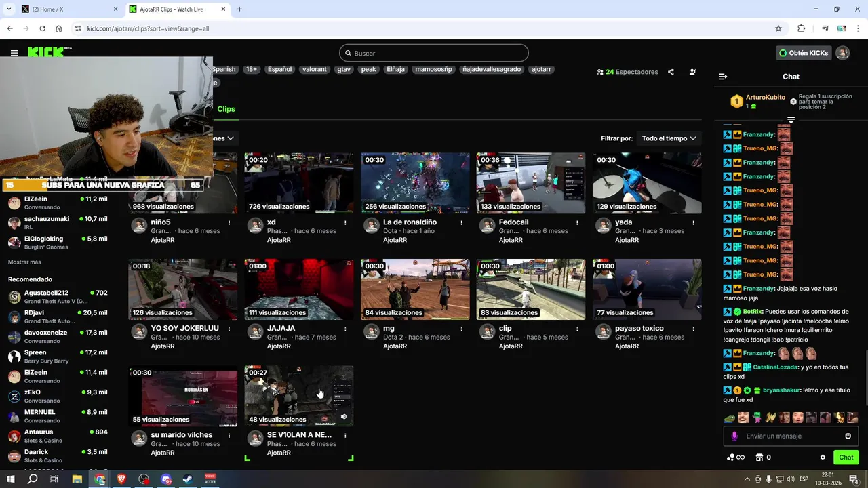Click the mamosos ñp tag
Screen dimensions: 868x488
tap(433, 69)
